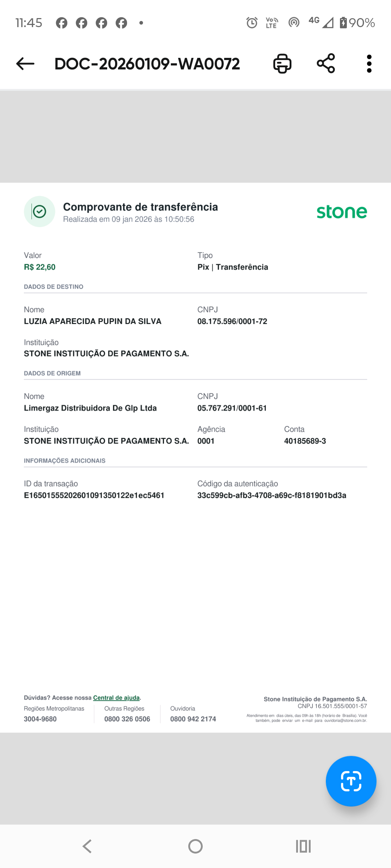The image size is (391, 868).
Task: Tap the authentication code value
Action: tap(272, 495)
